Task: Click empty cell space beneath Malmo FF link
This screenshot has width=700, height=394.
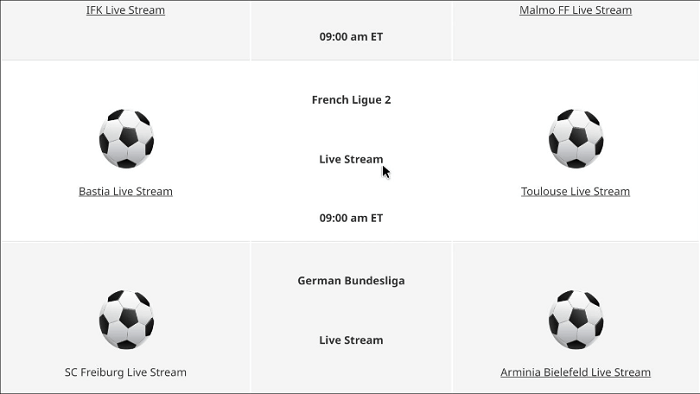Action: click(x=575, y=39)
